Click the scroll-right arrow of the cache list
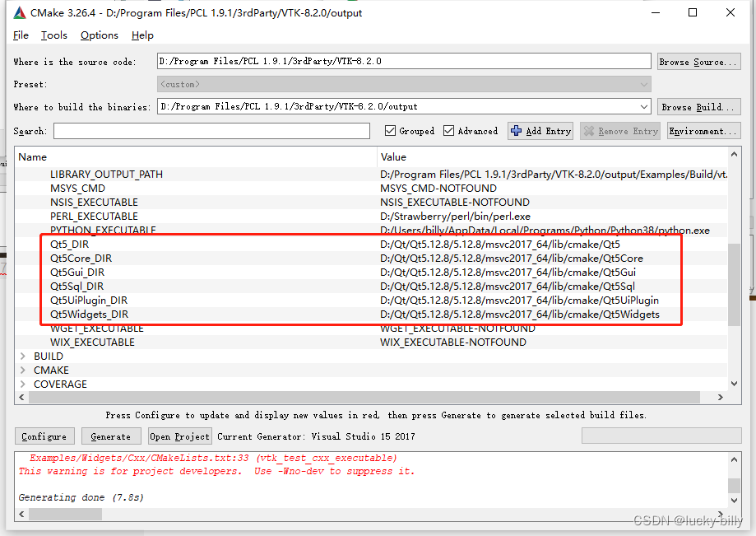 click(721, 397)
